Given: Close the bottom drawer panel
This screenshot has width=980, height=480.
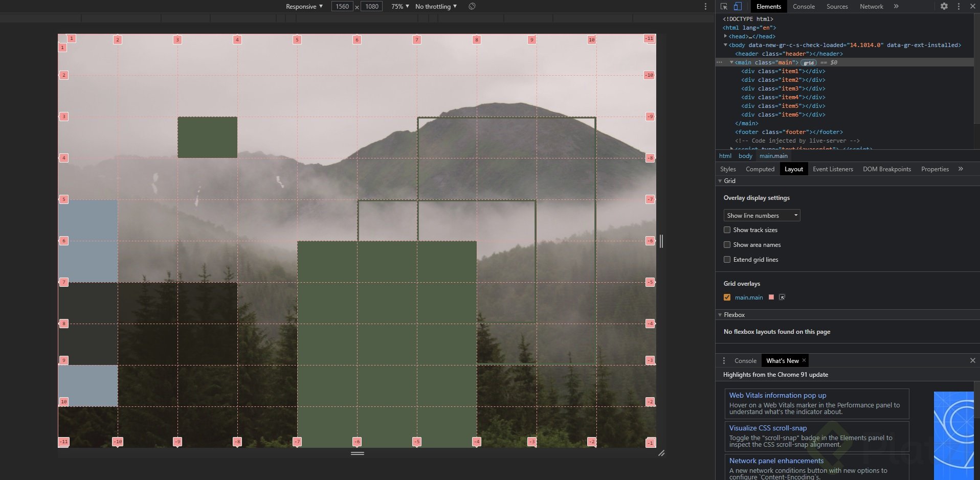Looking at the screenshot, I should [x=972, y=360].
